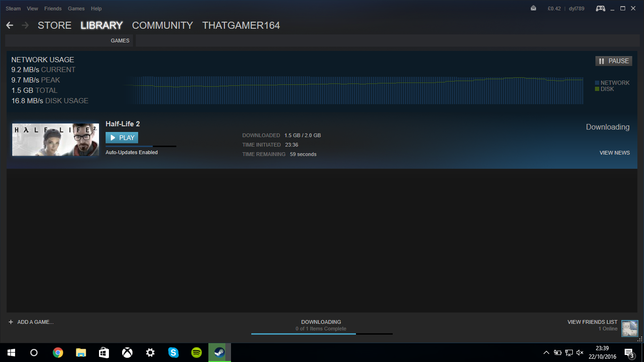Viewport: 644px width, 362px height.
Task: Open VIEW FRIENDS LIST
Action: coord(593,322)
